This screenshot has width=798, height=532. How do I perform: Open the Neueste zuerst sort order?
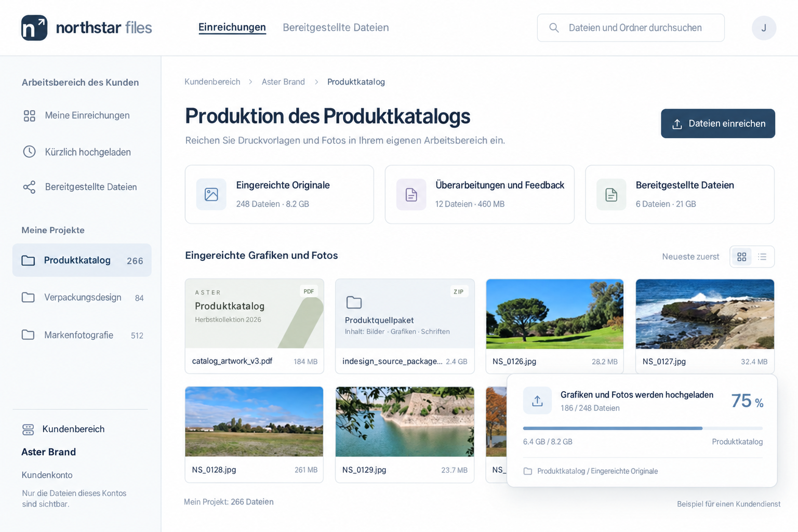[690, 257]
